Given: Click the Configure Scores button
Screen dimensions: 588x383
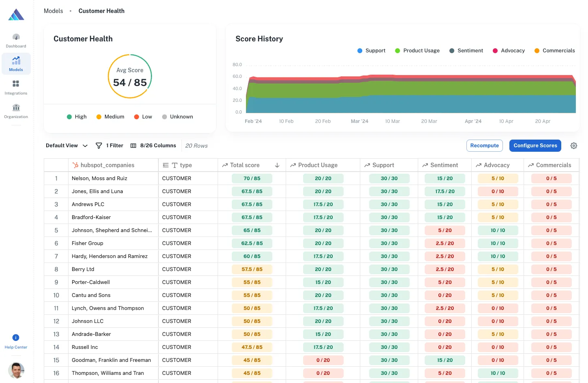Looking at the screenshot, I should (x=535, y=146).
